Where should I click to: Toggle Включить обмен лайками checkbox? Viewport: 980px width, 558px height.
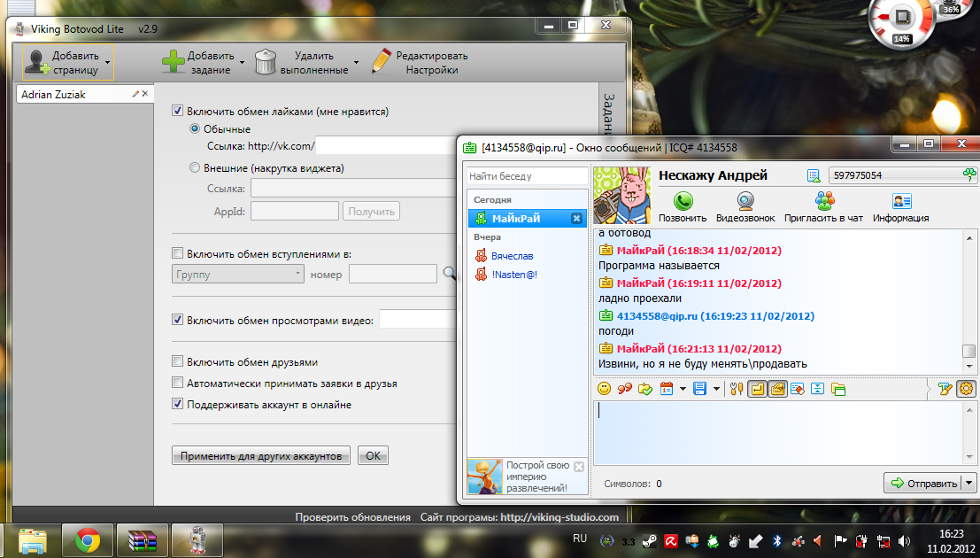(x=178, y=112)
